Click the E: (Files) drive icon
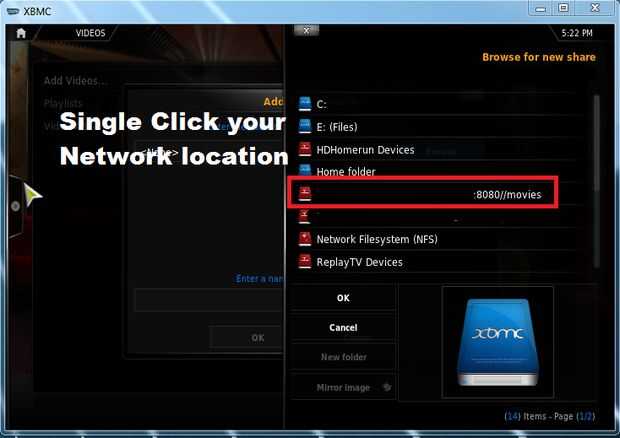The width and height of the screenshot is (620, 438). [305, 126]
